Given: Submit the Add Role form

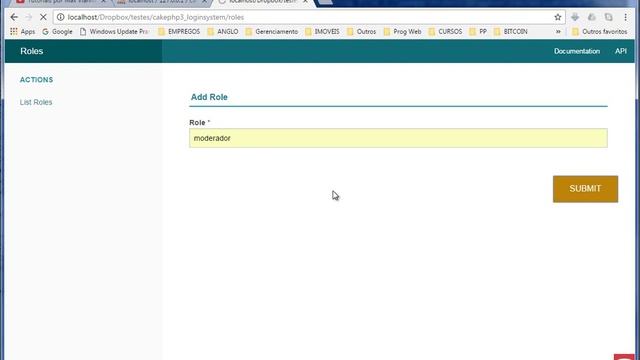Looking at the screenshot, I should (x=585, y=189).
